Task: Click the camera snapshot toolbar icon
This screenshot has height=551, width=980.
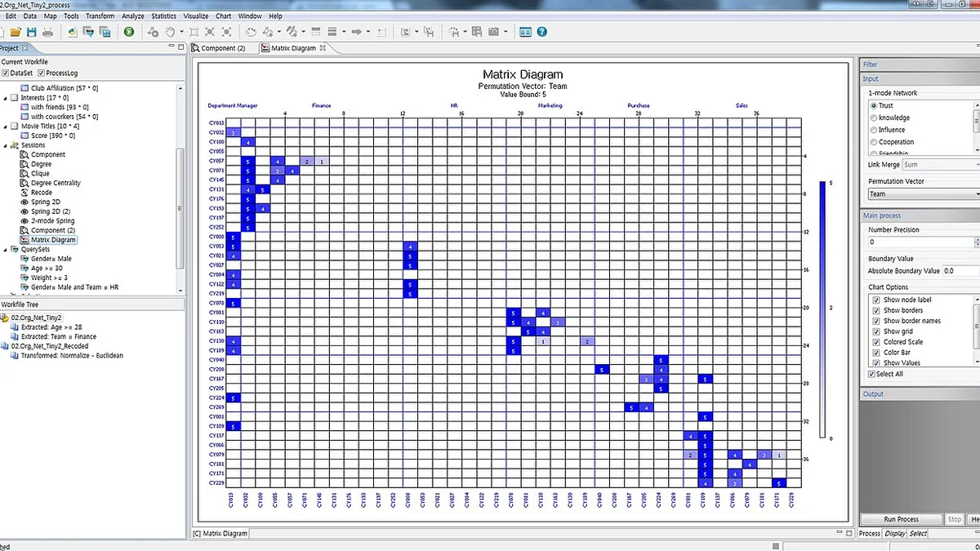Action: [494, 32]
